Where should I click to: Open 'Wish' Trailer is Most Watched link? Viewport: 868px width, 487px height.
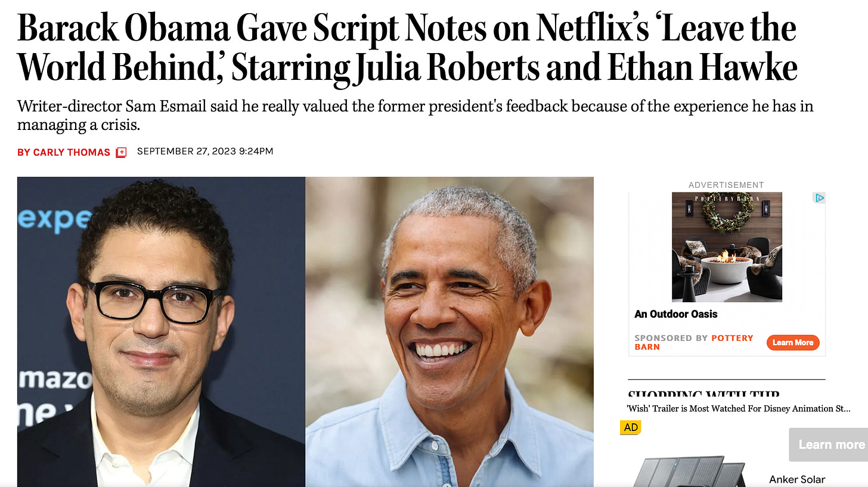click(739, 408)
